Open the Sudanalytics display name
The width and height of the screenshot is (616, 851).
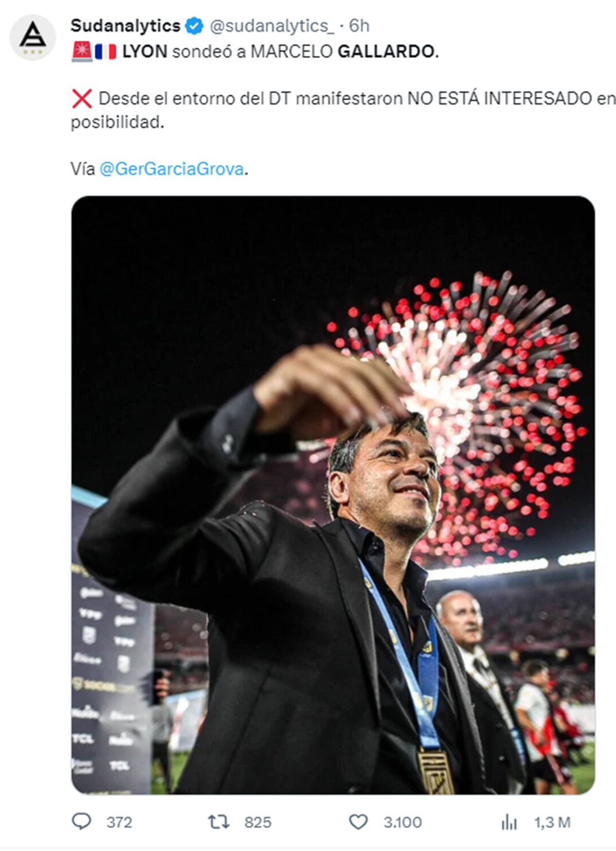(x=125, y=26)
